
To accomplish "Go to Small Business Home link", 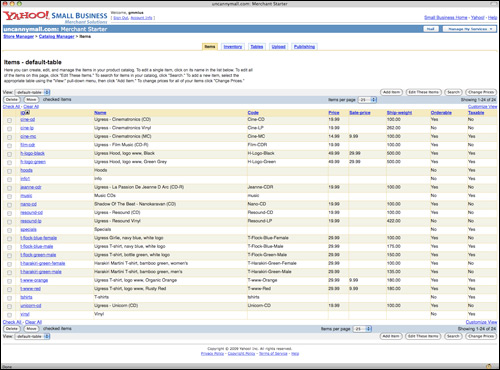I will point(446,17).
